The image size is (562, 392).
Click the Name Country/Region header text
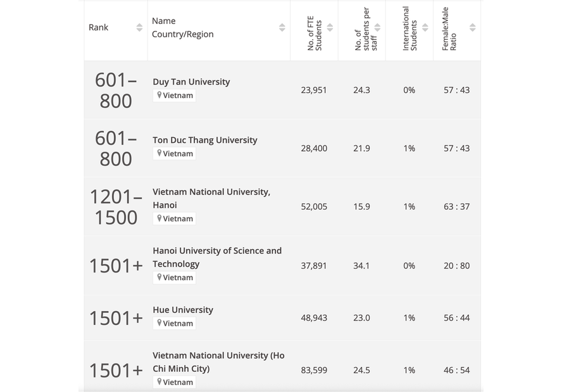(x=182, y=28)
